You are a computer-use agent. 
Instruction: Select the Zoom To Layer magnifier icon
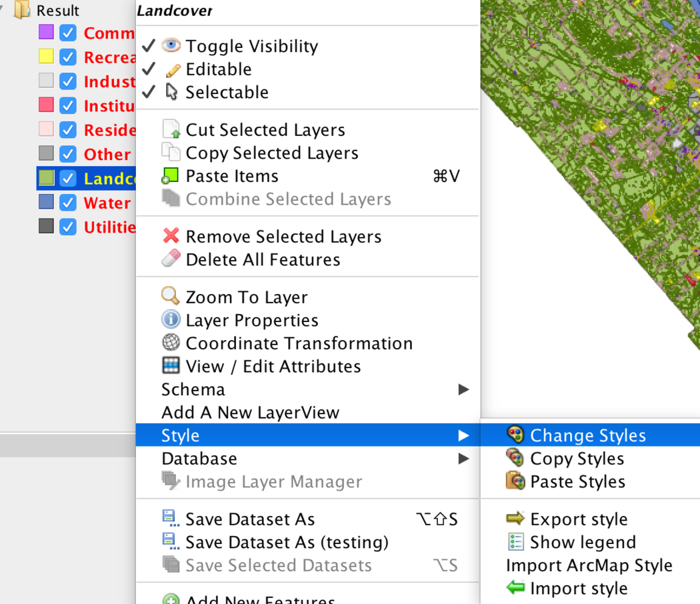pyautogui.click(x=171, y=296)
